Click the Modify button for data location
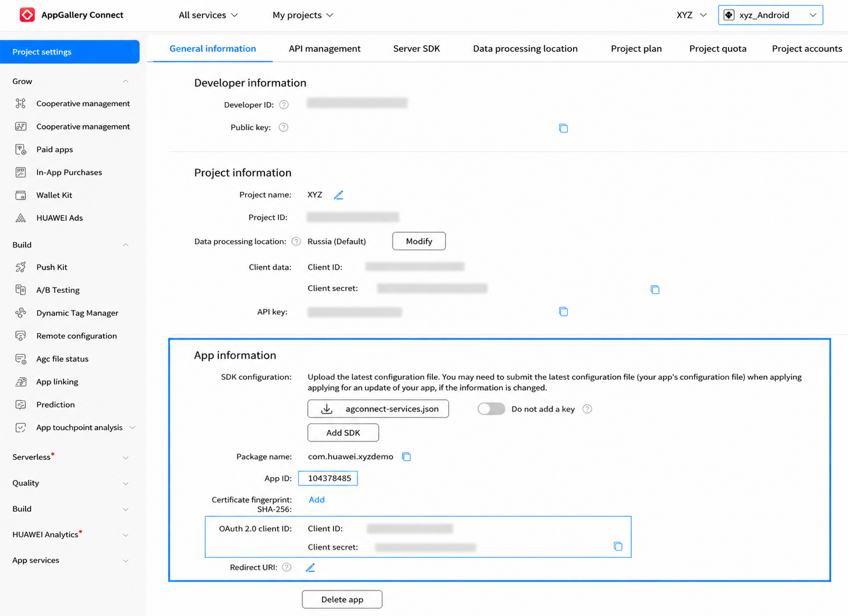Image resolution: width=848 pixels, height=616 pixels. tap(419, 241)
